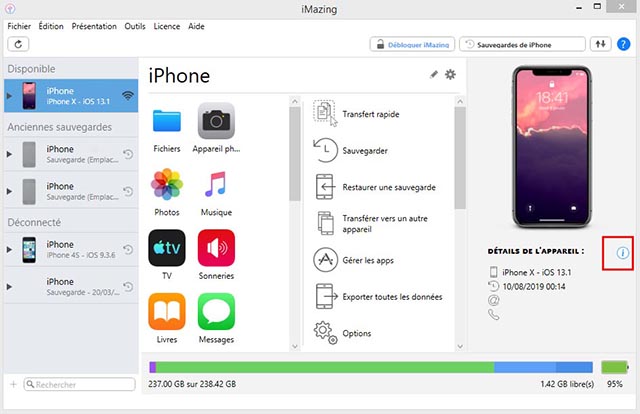The height and width of the screenshot is (414, 640).
Task: Click backup history icon on iPhone 4S row
Action: (128, 249)
